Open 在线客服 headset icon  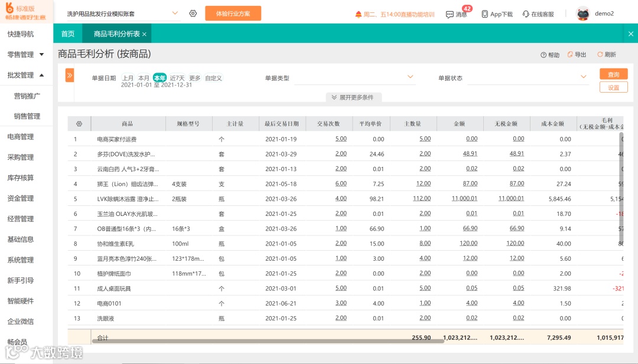[x=526, y=14]
